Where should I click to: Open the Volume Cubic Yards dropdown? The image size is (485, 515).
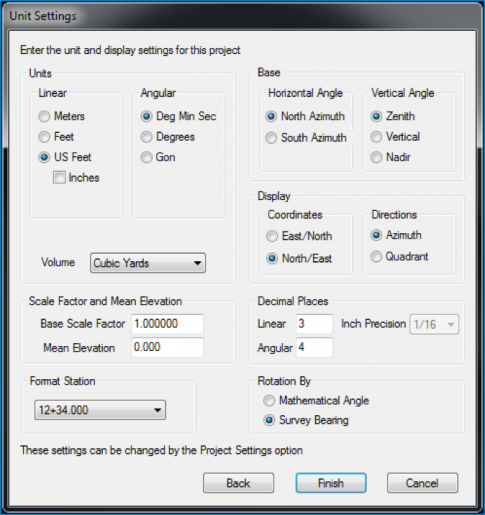click(x=148, y=263)
